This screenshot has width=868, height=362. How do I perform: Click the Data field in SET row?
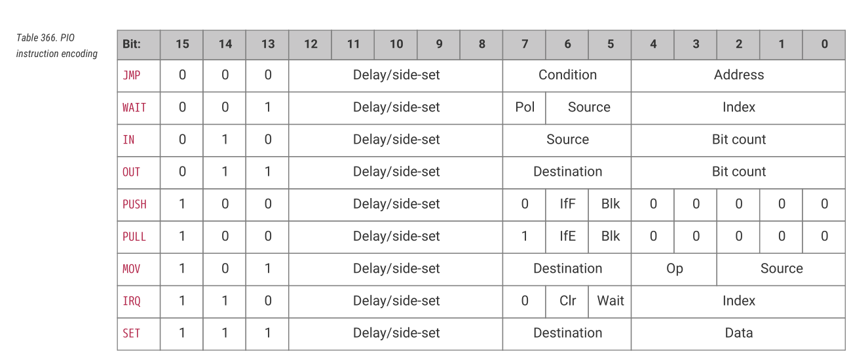[x=738, y=332]
